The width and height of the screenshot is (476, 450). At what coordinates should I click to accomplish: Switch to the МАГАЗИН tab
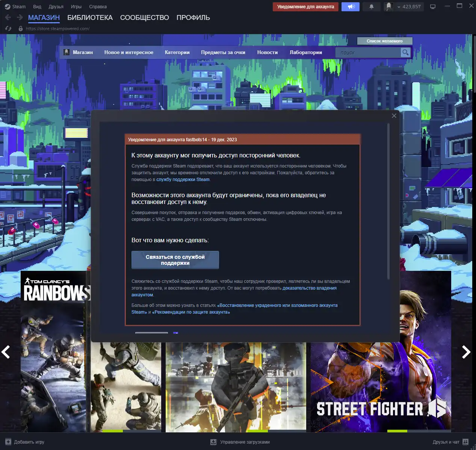[x=44, y=18]
